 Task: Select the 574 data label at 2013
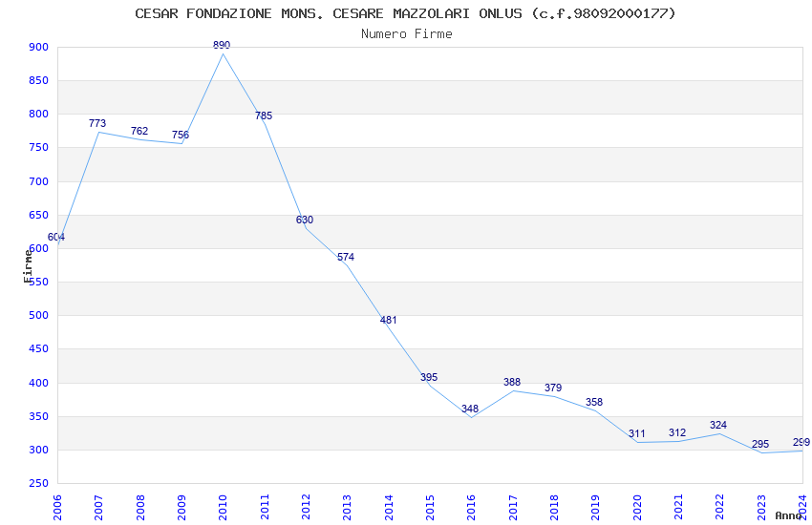coord(346,257)
